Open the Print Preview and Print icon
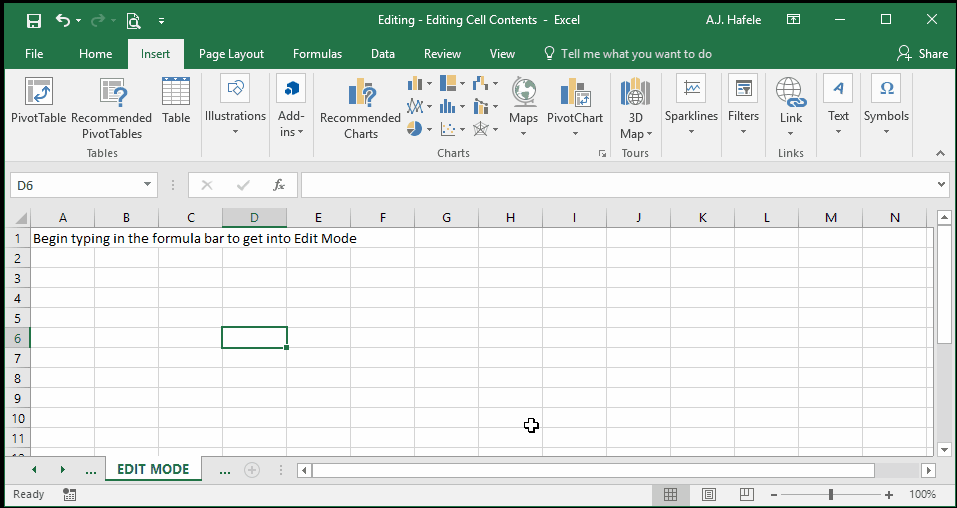The width and height of the screenshot is (957, 508). [x=134, y=21]
